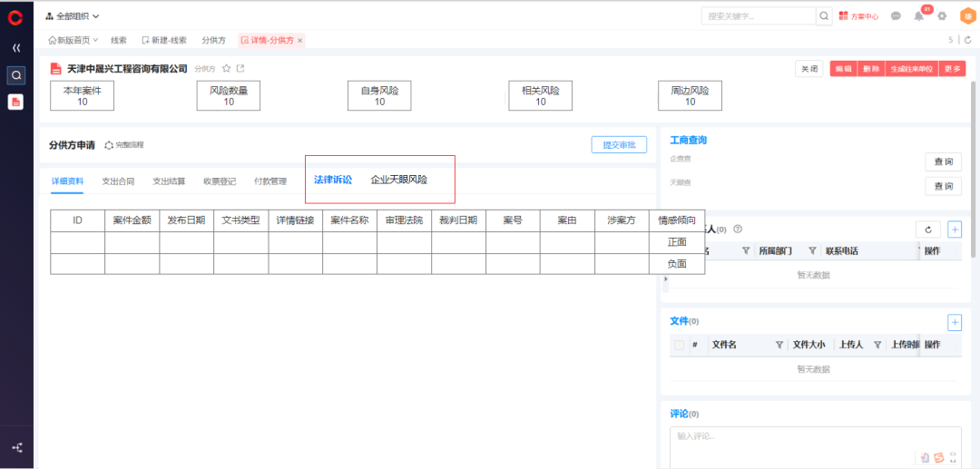Screen dimensions: 980x469
Task: Click the 本年案件 10 stat box
Action: pyautogui.click(x=82, y=96)
